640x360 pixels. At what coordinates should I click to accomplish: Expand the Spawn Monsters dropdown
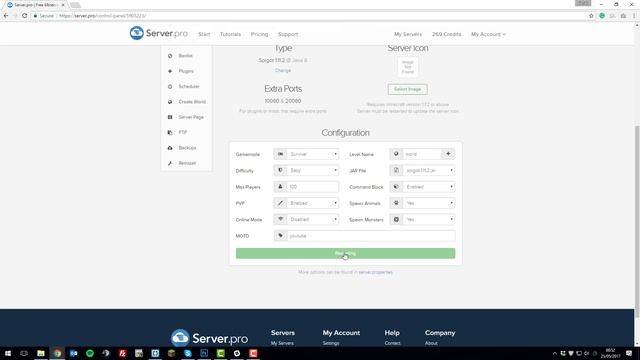pyautogui.click(x=429, y=219)
